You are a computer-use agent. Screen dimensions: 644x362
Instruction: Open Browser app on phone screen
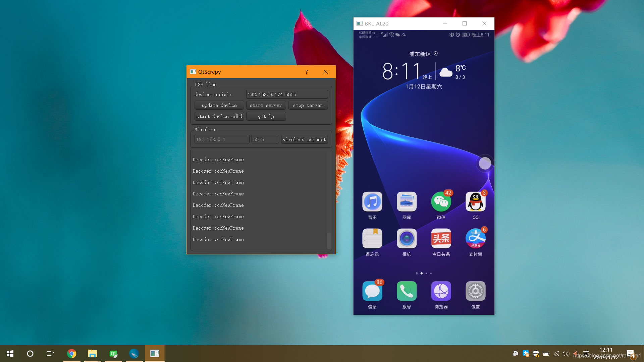[x=441, y=291]
